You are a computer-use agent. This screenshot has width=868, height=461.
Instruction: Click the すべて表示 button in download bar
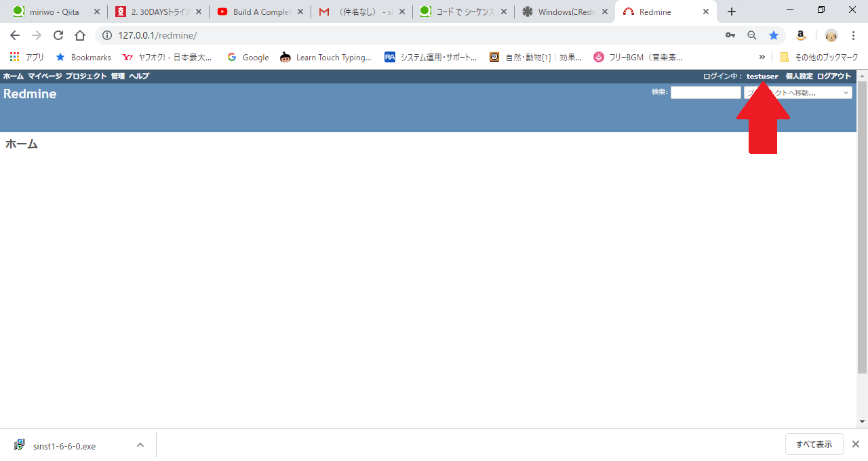[814, 444]
